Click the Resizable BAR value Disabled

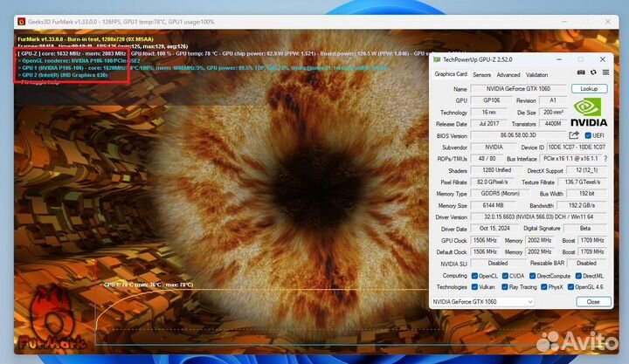[586, 264]
